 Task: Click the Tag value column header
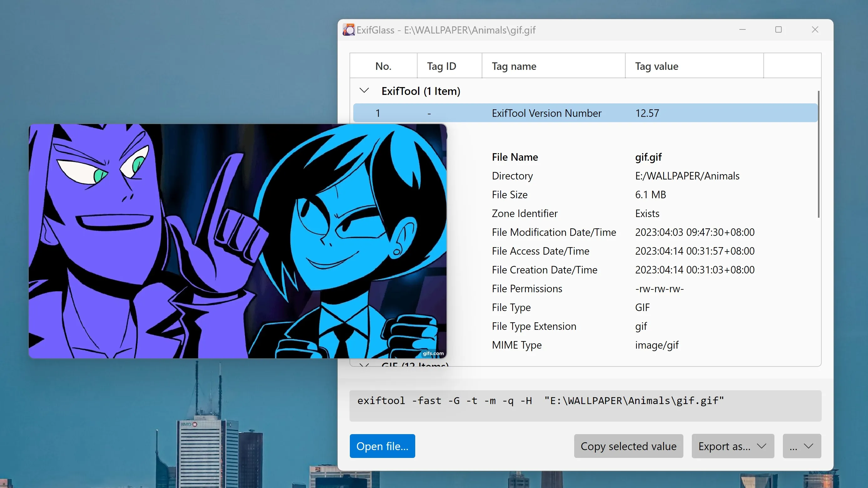[656, 66]
